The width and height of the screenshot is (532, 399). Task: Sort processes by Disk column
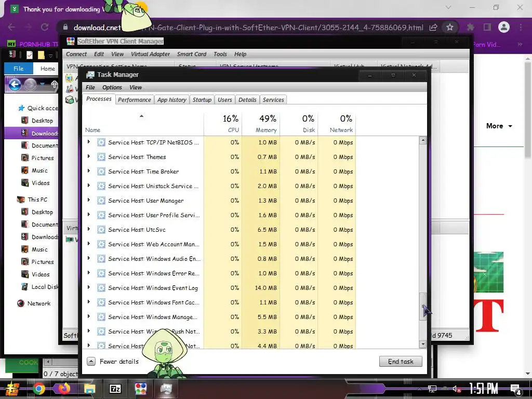pyautogui.click(x=299, y=124)
